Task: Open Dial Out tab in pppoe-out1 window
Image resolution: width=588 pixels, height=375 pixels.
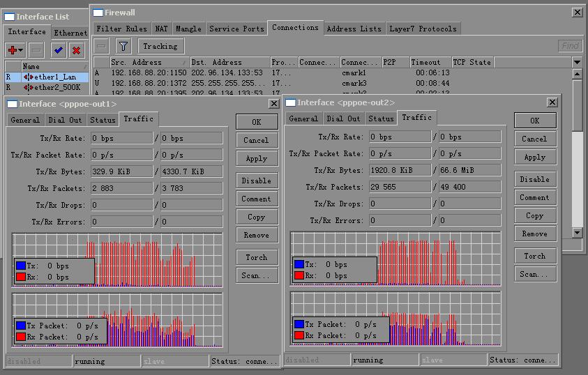Action: tap(65, 120)
